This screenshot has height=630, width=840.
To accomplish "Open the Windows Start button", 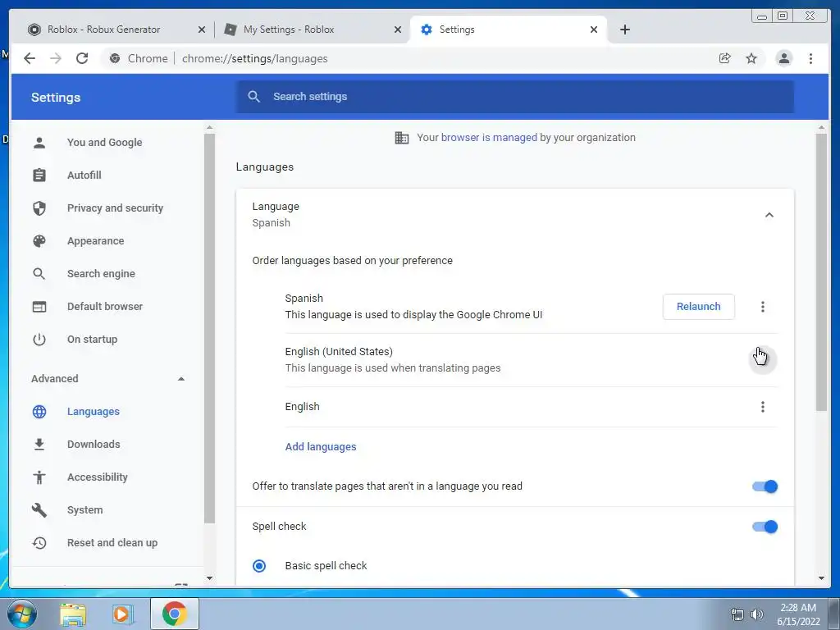I will pos(21,614).
